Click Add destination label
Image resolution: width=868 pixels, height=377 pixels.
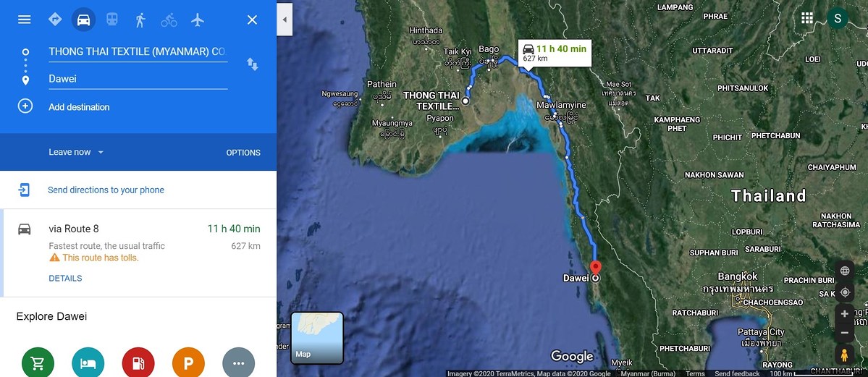pyautogui.click(x=79, y=107)
